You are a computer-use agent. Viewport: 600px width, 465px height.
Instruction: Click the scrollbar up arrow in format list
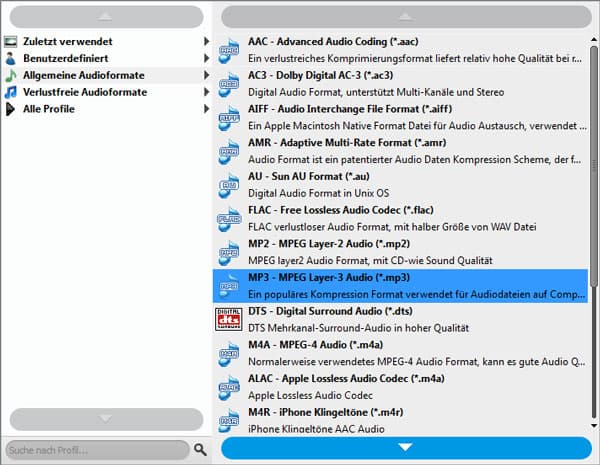594,39
